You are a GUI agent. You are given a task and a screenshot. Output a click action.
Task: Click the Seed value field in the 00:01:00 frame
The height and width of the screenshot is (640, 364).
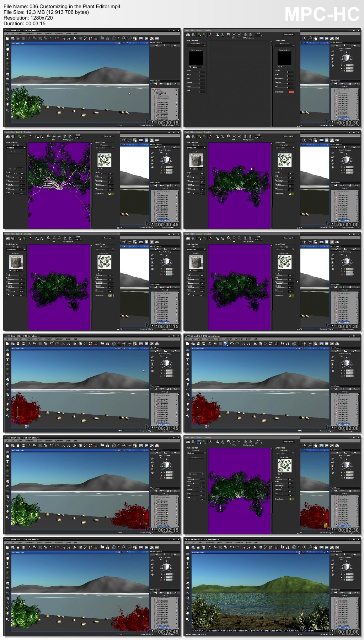coord(258,138)
